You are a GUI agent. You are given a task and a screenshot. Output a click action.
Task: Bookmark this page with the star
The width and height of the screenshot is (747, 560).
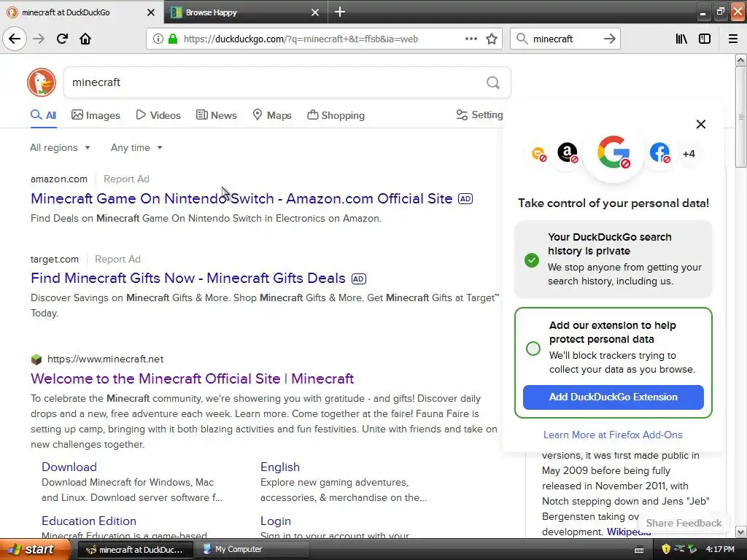coord(492,39)
